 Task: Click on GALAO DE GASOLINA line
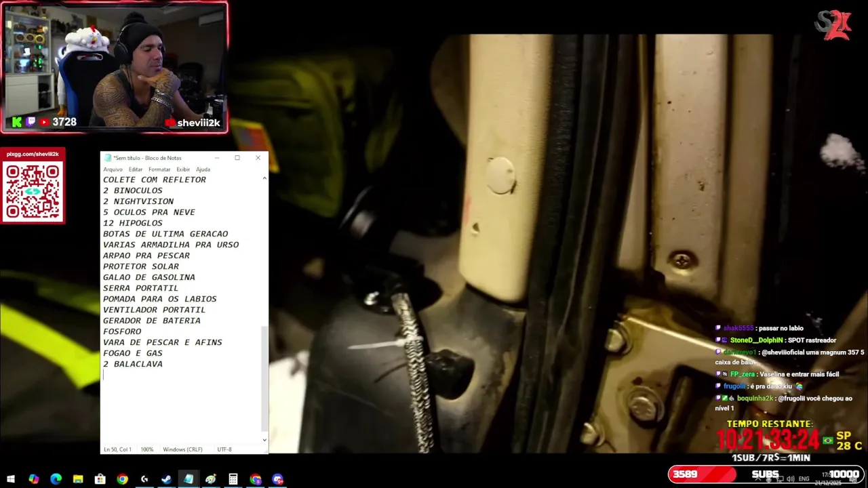tap(149, 277)
